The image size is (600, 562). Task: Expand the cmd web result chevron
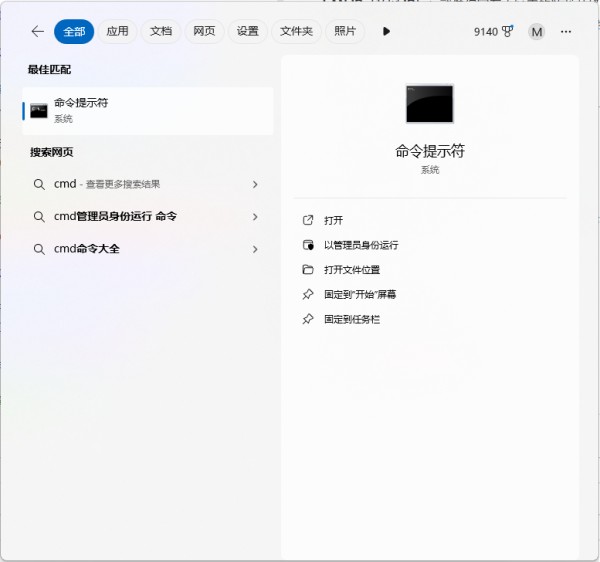(x=255, y=184)
